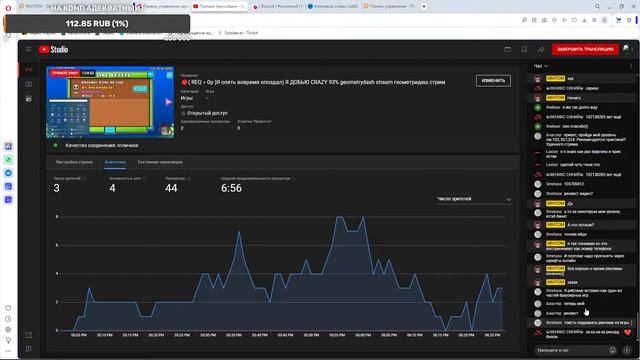Open WhatsApp in the Opera sidebar
Screen dimensions: 640x360
pos(9,160)
